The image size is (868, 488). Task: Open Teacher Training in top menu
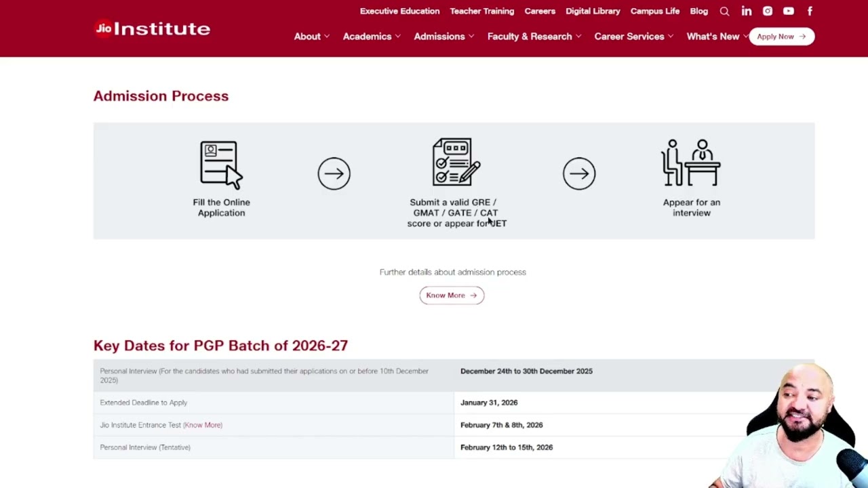[x=482, y=11]
